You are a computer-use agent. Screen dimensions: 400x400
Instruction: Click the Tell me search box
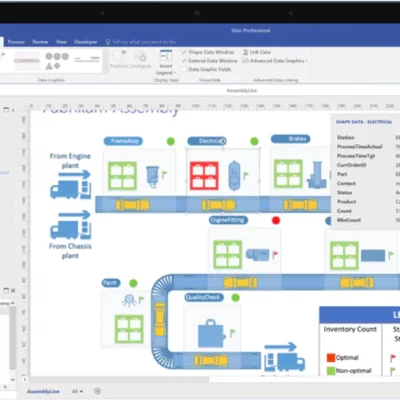pos(141,42)
